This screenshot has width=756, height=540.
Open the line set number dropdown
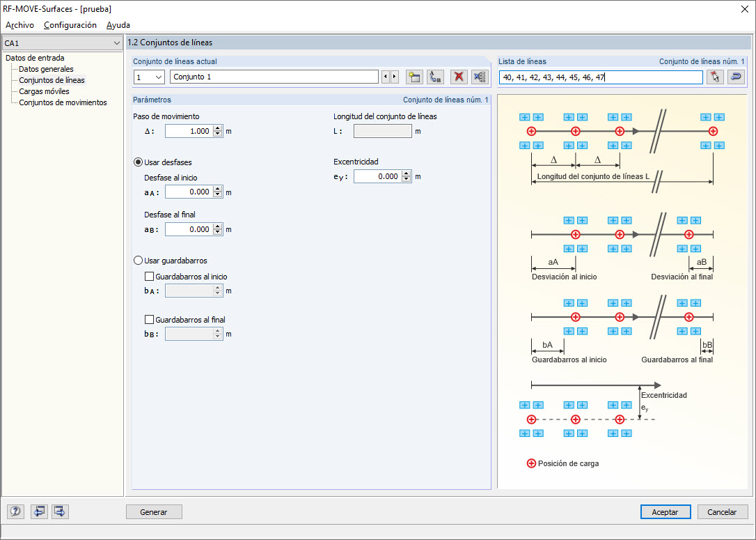(157, 77)
